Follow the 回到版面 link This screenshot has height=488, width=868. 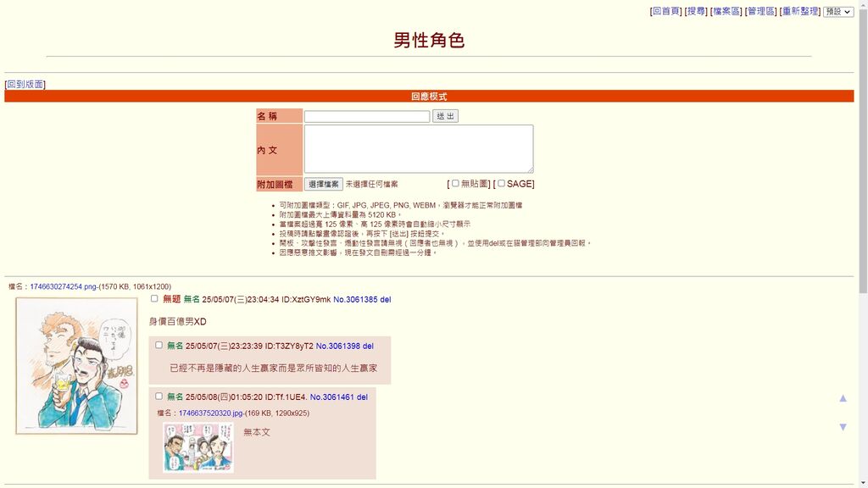click(25, 84)
